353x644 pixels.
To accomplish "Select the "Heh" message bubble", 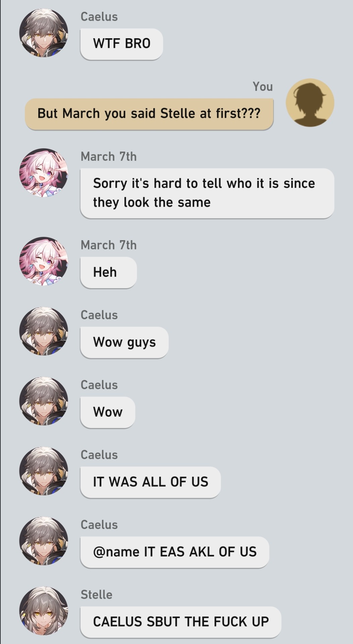I will [x=108, y=272].
